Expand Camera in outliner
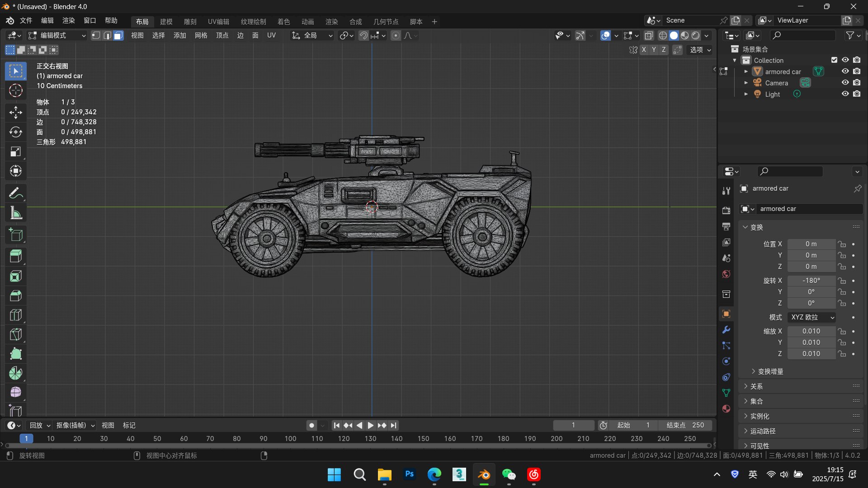This screenshot has height=488, width=868. coord(746,83)
